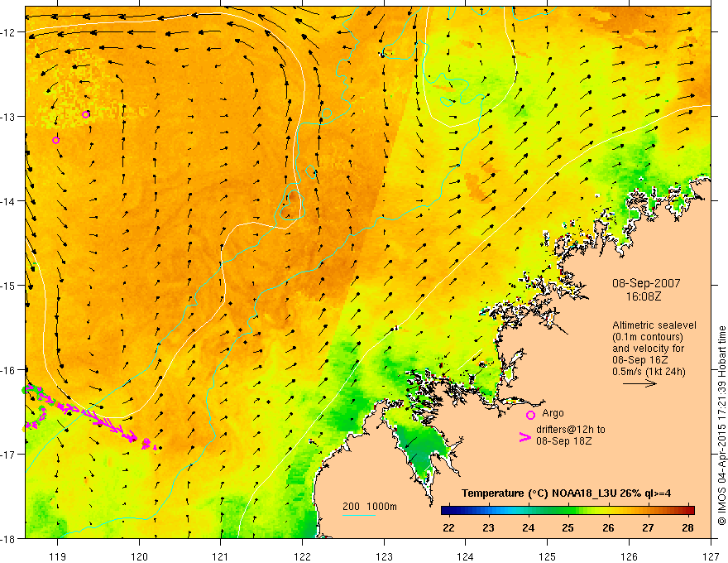The image size is (728, 563).
Task: Click latitude axis label -18
Action: (8, 538)
